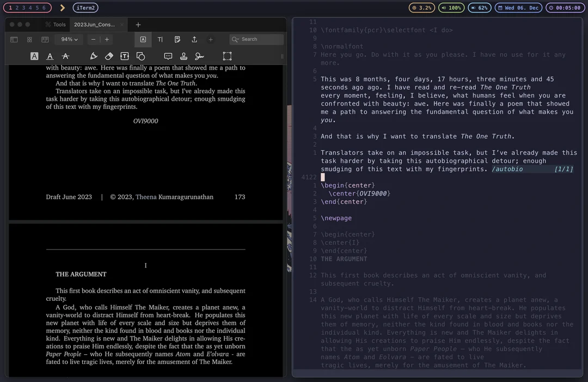Switch to the Tools tab
Image resolution: width=588 pixels, height=382 pixels.
pyautogui.click(x=56, y=24)
